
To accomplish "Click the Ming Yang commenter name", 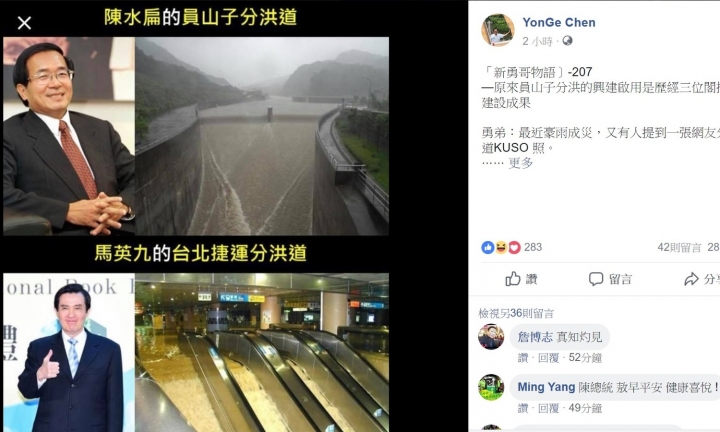I will [546, 387].
